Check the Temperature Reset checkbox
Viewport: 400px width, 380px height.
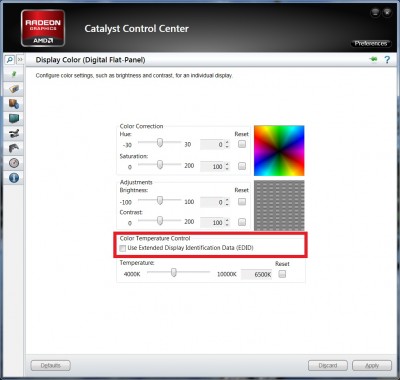[282, 274]
